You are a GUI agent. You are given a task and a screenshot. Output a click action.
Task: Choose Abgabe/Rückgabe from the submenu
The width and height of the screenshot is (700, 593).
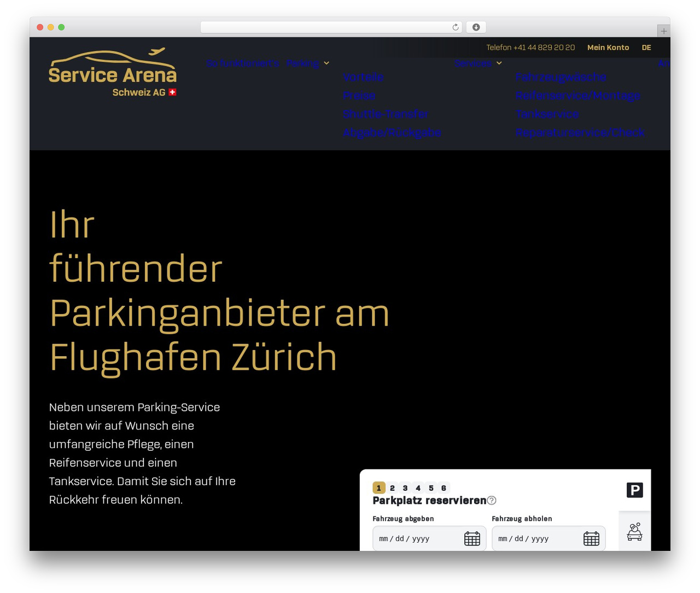(392, 132)
